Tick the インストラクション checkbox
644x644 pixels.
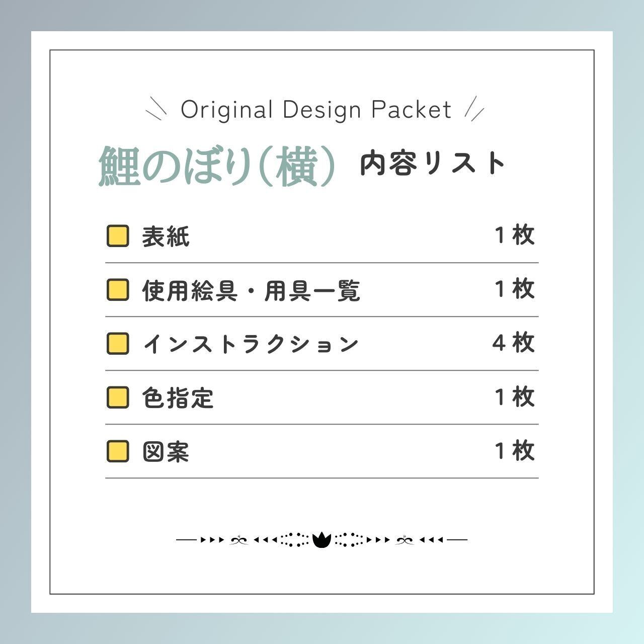(118, 344)
